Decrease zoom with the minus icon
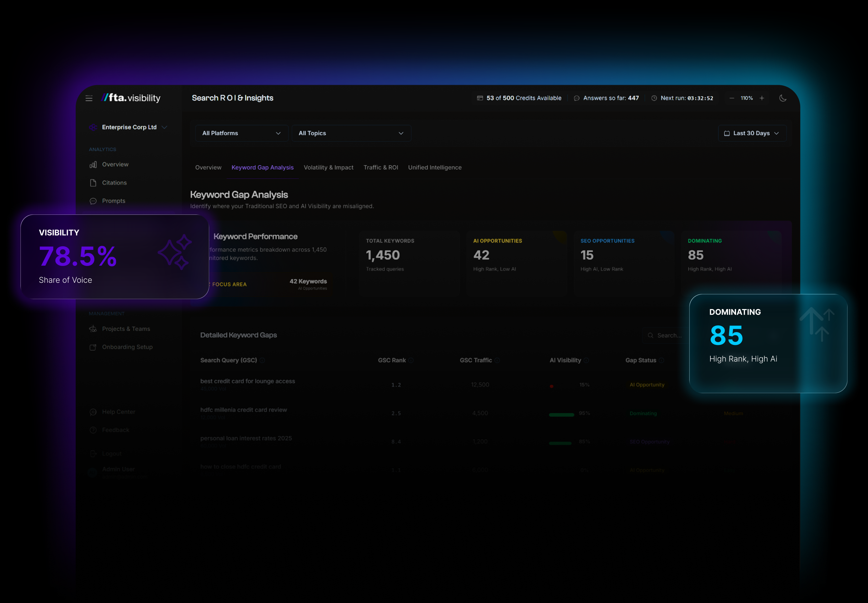868x603 pixels. click(x=731, y=98)
